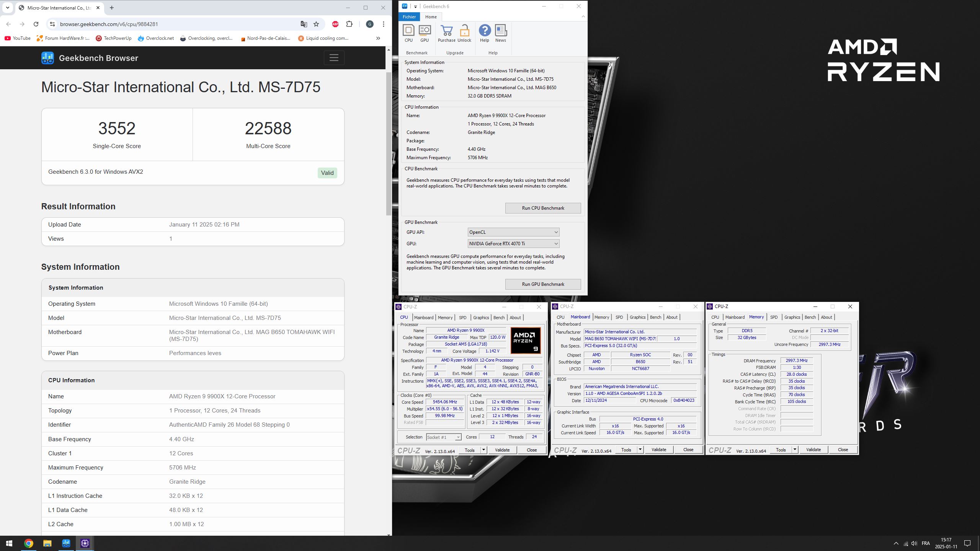Image resolution: width=980 pixels, height=551 pixels.
Task: Click the Geekbench results Chrome tab
Action: [59, 8]
